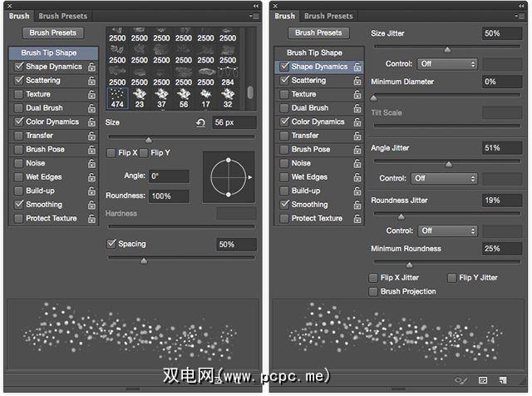Select the 56 brush tip thumbnail
This screenshot has height=396, width=532.
pyautogui.click(x=184, y=98)
